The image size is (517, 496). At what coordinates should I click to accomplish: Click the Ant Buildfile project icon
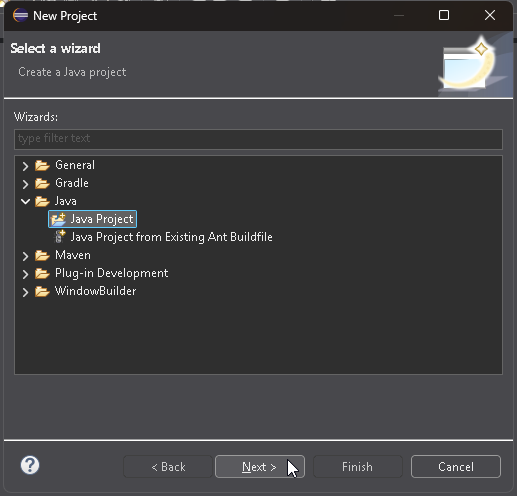[x=60, y=237]
